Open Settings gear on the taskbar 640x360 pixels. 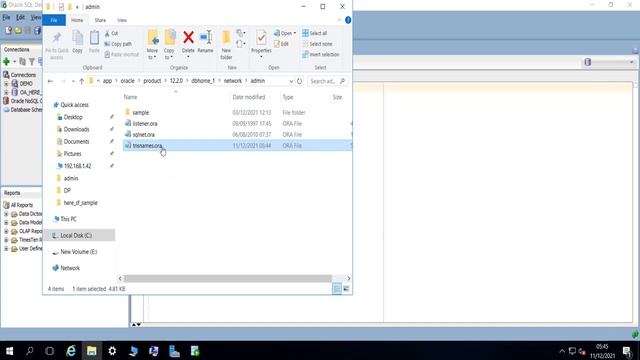112,351
